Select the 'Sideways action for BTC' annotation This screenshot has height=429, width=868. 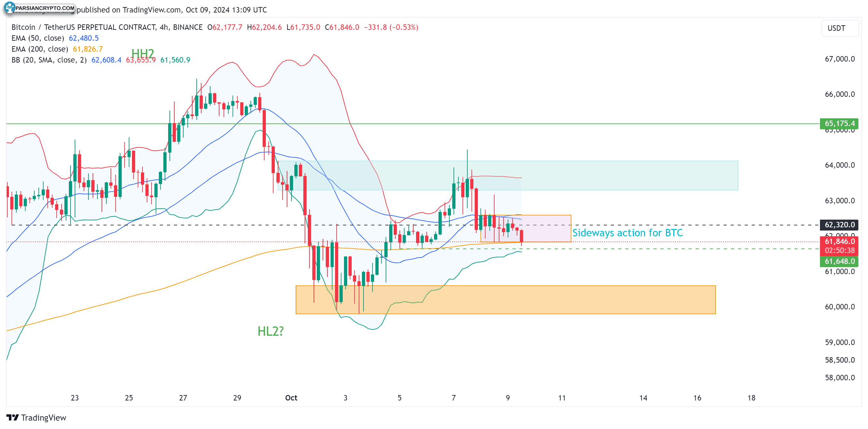(x=627, y=233)
